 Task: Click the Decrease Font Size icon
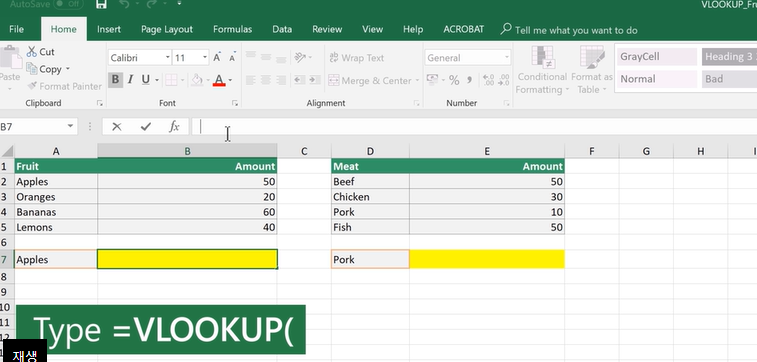pyautogui.click(x=232, y=57)
